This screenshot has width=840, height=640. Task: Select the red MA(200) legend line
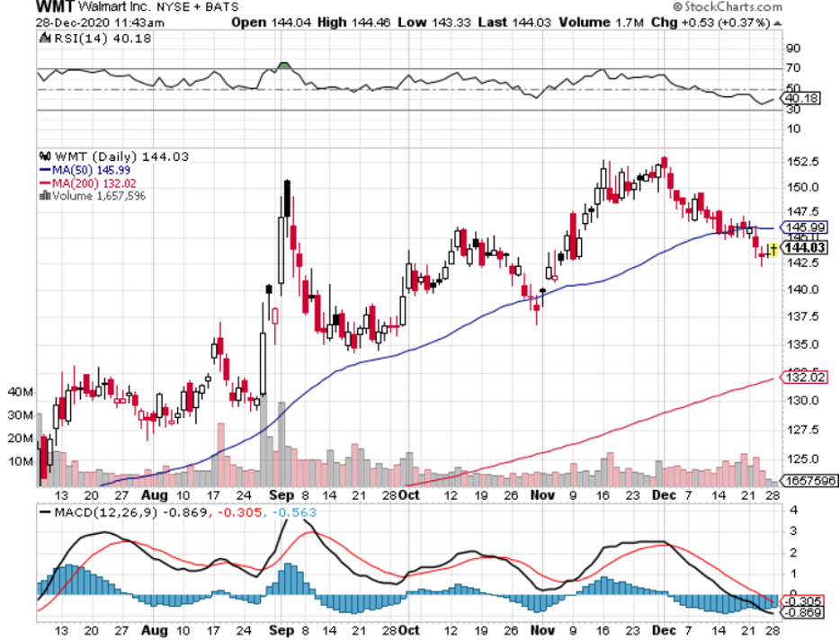45,182
